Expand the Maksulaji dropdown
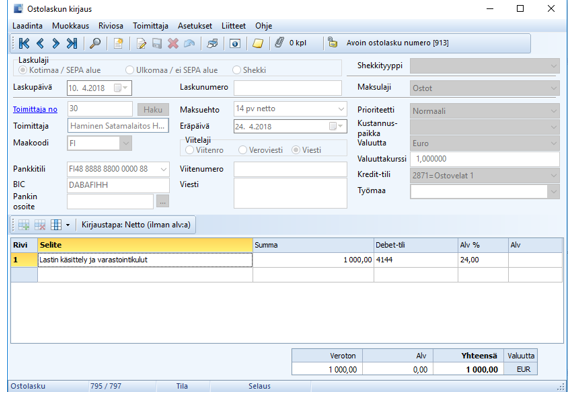570x399 pixels. (x=553, y=88)
